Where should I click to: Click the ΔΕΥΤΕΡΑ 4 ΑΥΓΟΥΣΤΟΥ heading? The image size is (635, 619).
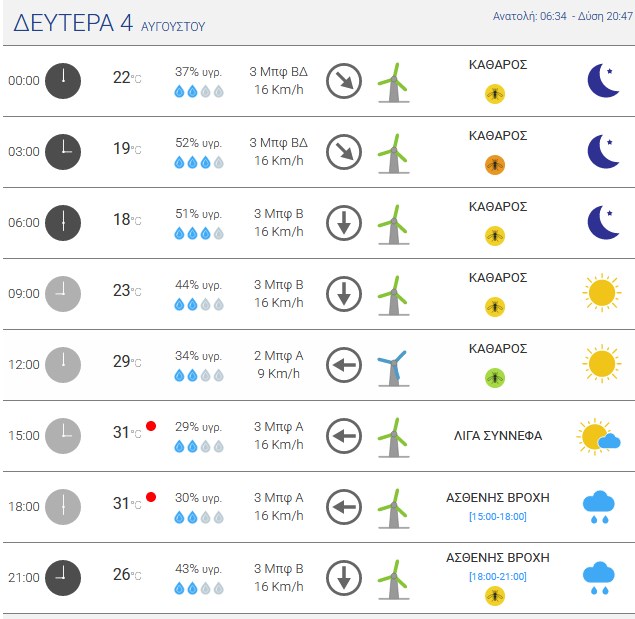(109, 23)
